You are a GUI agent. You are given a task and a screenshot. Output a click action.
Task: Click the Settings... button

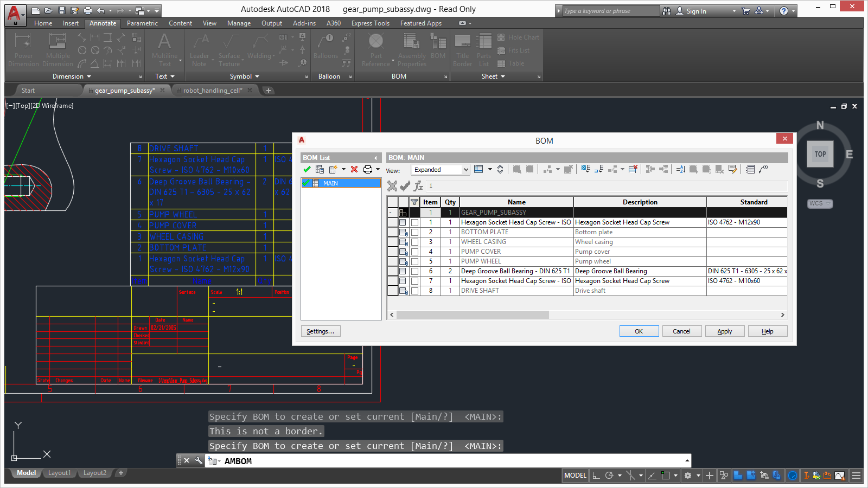click(320, 331)
